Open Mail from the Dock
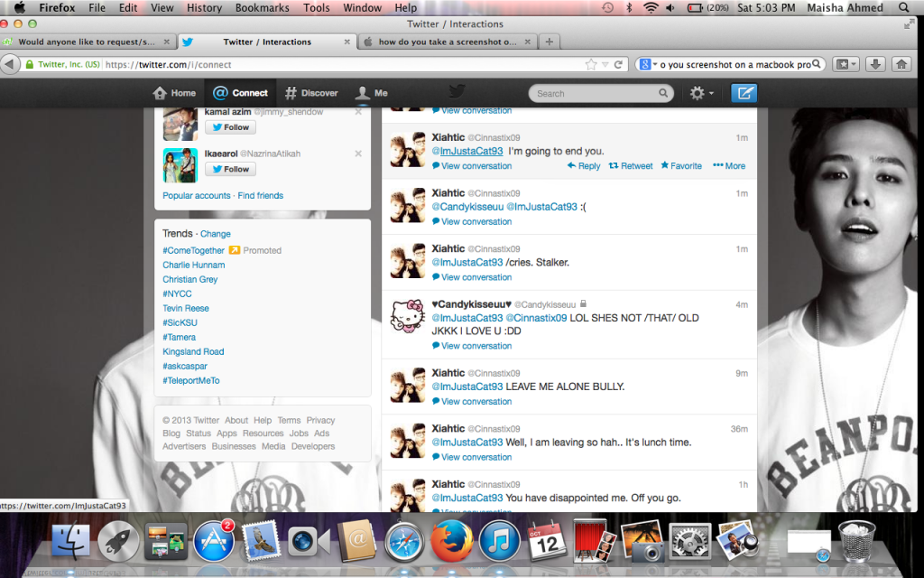The height and width of the screenshot is (578, 924). [262, 542]
